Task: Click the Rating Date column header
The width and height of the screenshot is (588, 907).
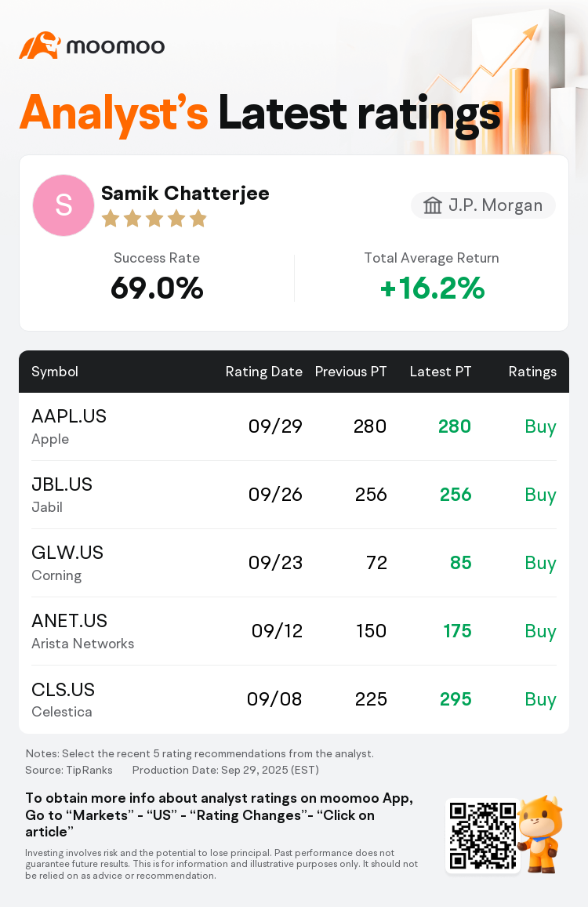Action: coord(263,372)
